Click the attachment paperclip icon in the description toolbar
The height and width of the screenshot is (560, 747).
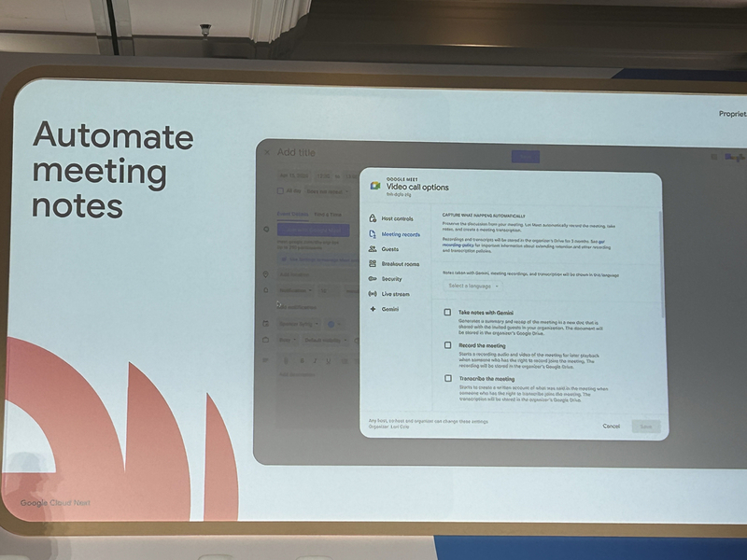tap(286, 361)
